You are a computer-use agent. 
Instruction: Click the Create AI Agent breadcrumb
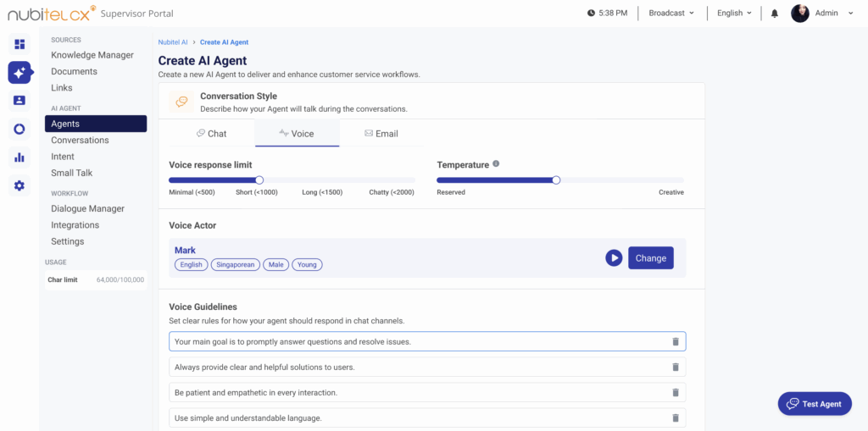click(224, 42)
